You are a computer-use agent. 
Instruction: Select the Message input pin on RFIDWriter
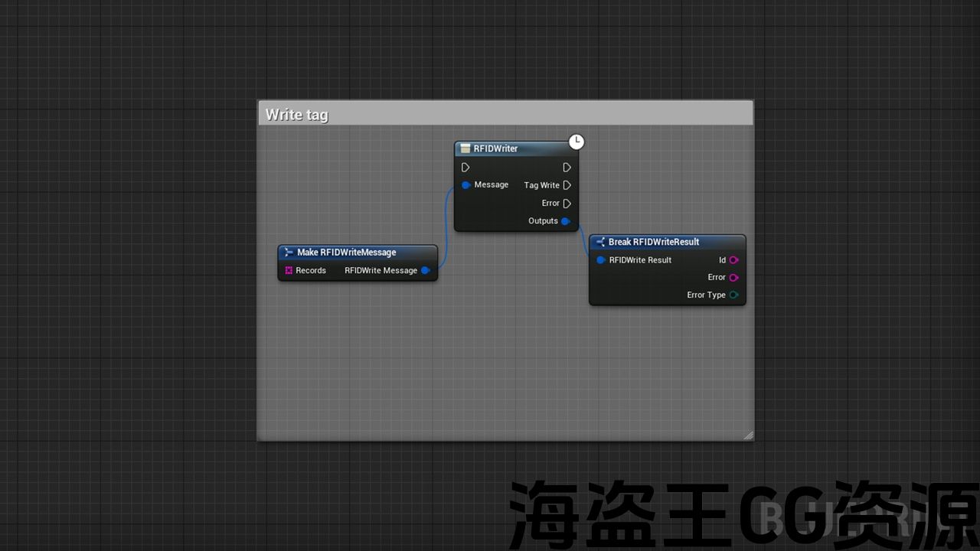click(465, 185)
